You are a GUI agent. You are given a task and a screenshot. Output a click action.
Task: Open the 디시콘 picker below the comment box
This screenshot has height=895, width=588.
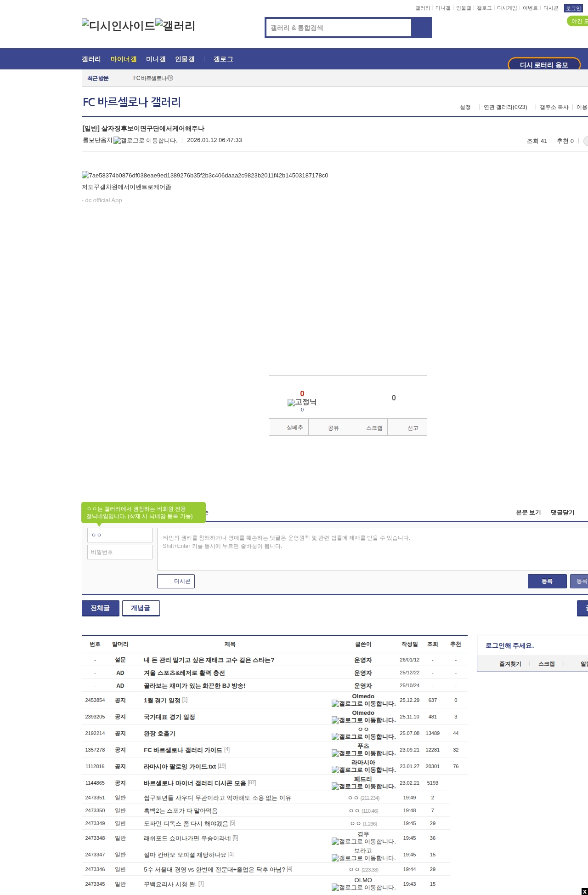(176, 581)
